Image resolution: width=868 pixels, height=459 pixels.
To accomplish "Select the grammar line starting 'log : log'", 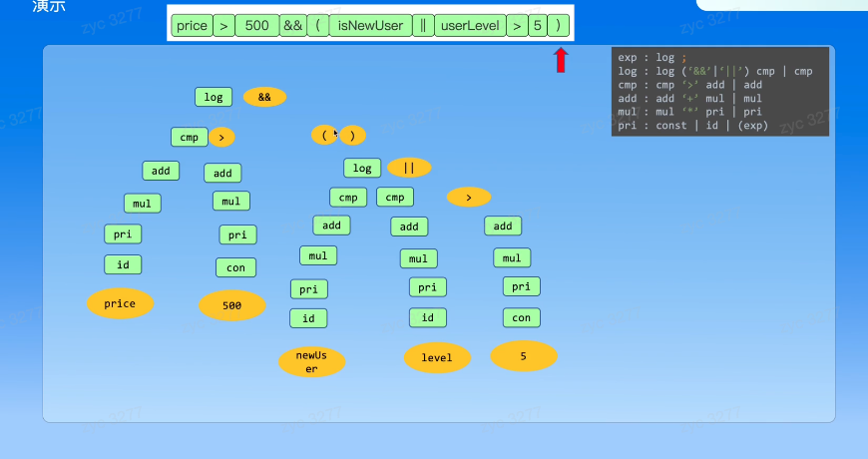I will tap(715, 72).
